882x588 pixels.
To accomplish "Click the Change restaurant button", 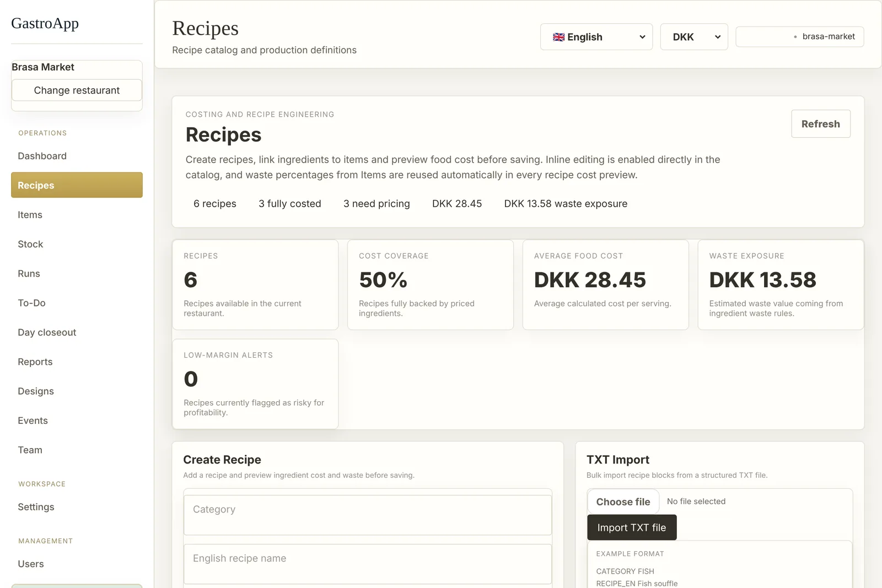I will point(77,90).
